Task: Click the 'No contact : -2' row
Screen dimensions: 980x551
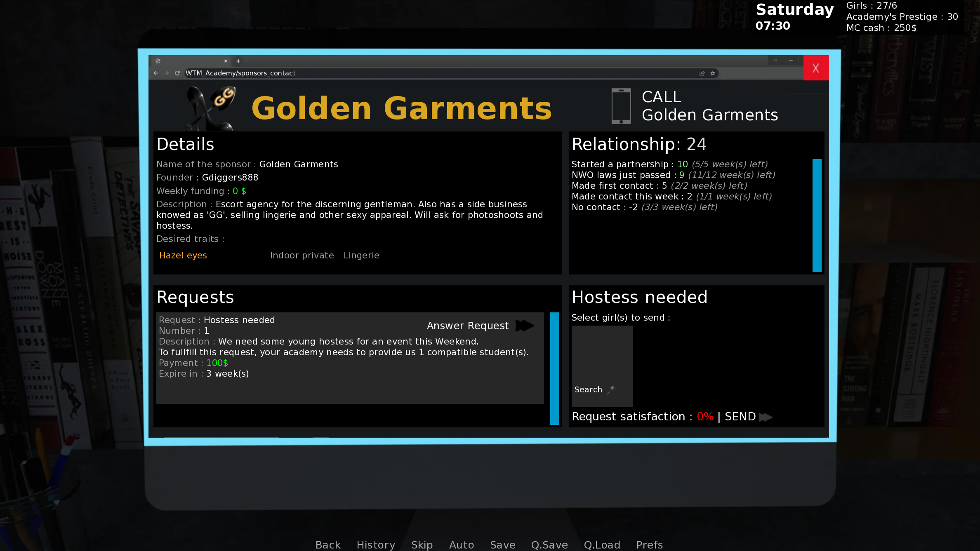Action: coord(644,207)
